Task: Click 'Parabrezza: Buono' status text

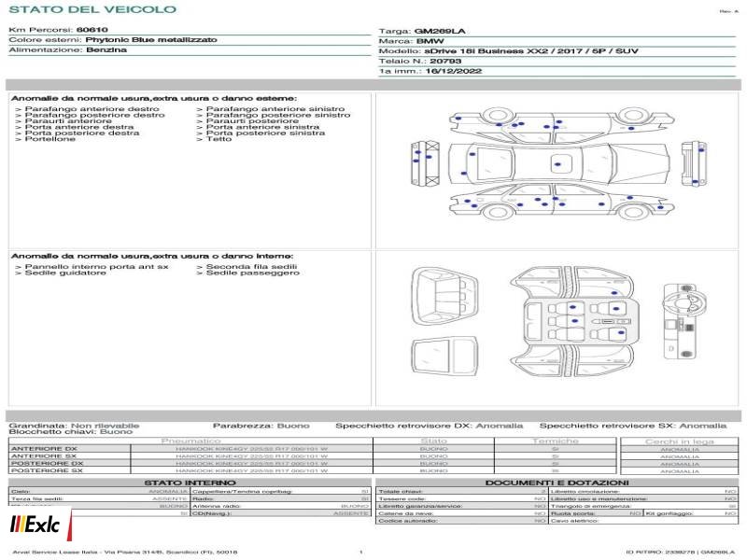Action: click(261, 426)
